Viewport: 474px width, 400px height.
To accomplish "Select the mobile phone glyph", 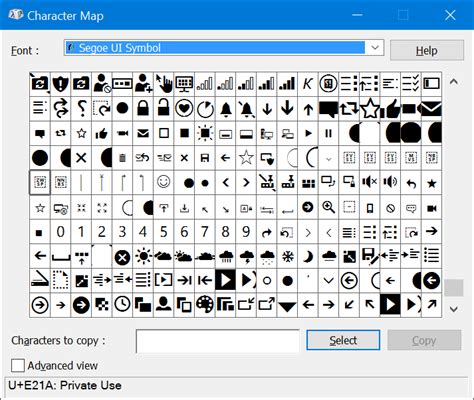I will pyautogui.click(x=370, y=207).
